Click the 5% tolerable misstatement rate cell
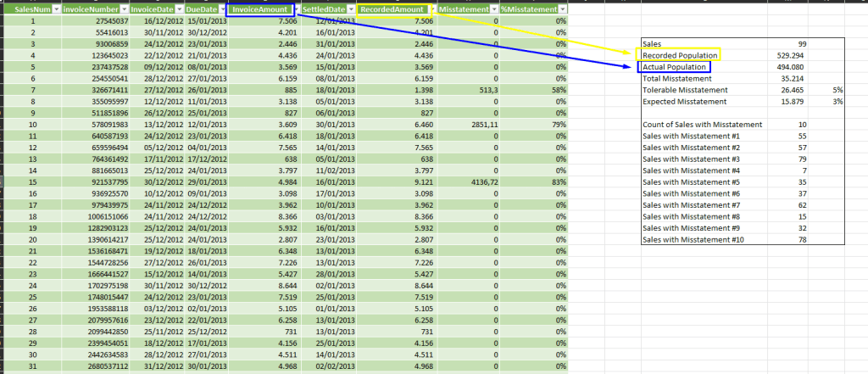 point(826,90)
